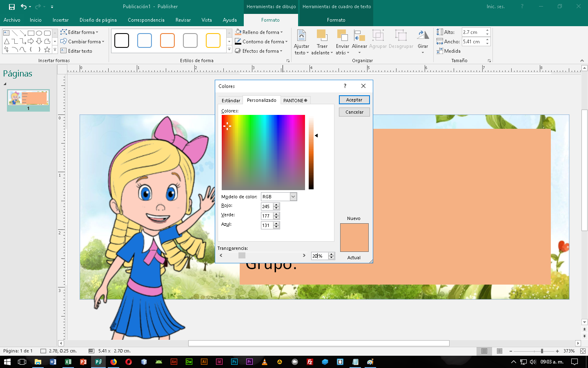Open the Girar rotate menu
The width and height of the screenshot is (588, 368).
(x=423, y=42)
